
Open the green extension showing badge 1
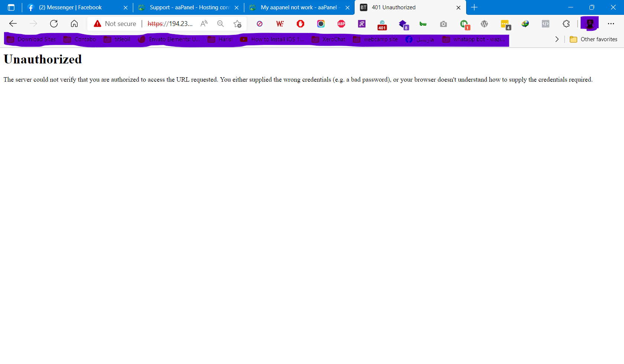(x=464, y=24)
